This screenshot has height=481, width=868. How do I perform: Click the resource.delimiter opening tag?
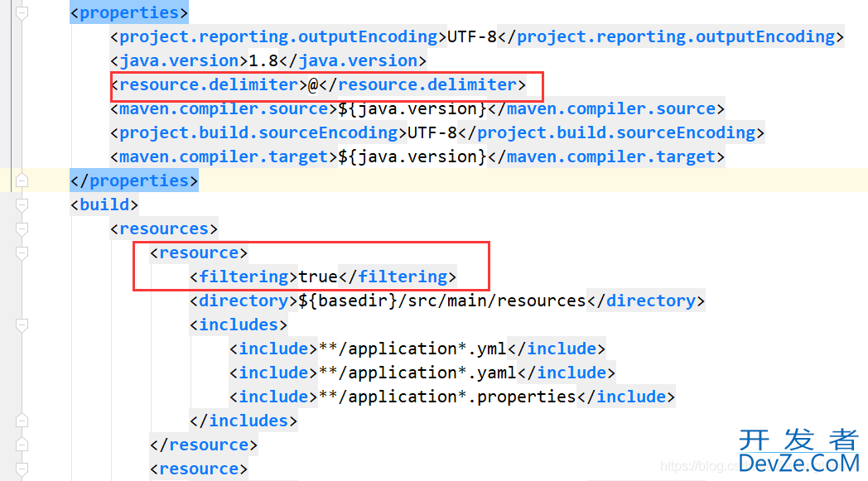(210, 84)
